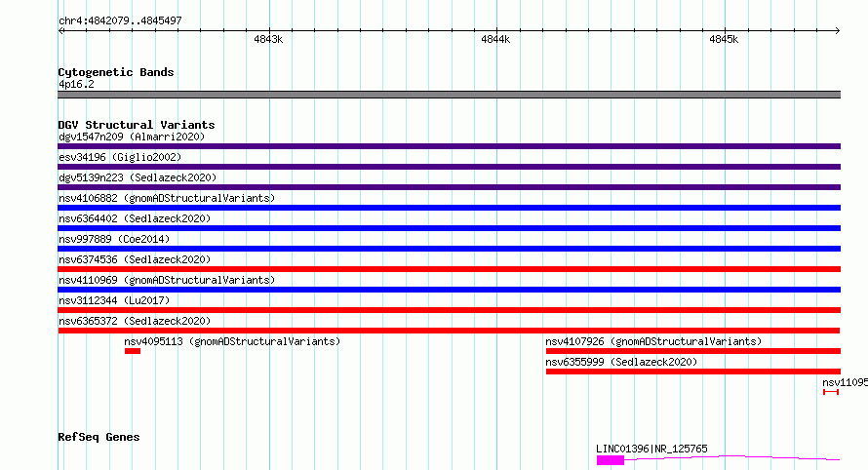Click the 4845k ruler tick label
The image size is (868, 470).
point(724,39)
